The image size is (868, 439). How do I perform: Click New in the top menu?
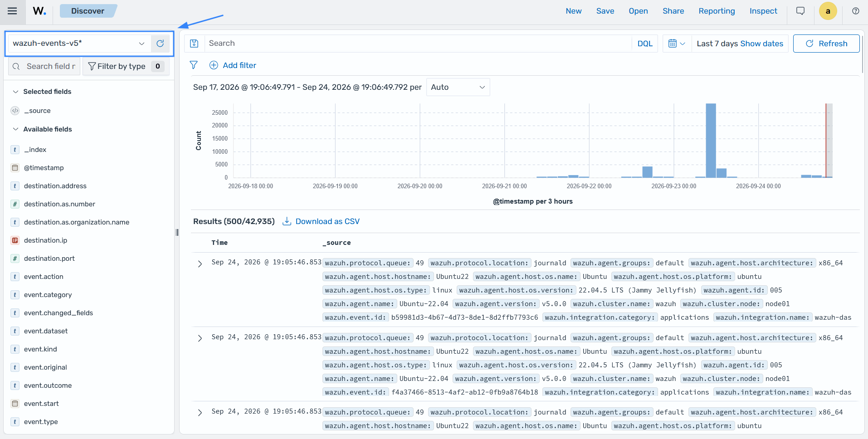[574, 11]
